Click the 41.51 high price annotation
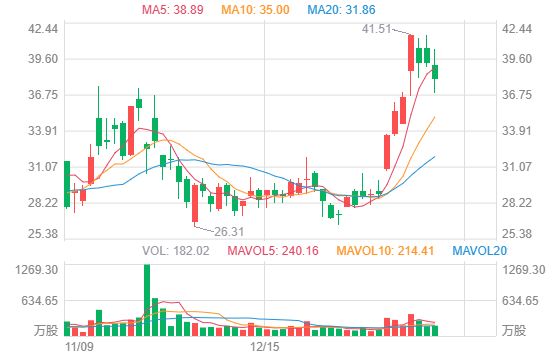The image size is (560, 360). pos(376,29)
